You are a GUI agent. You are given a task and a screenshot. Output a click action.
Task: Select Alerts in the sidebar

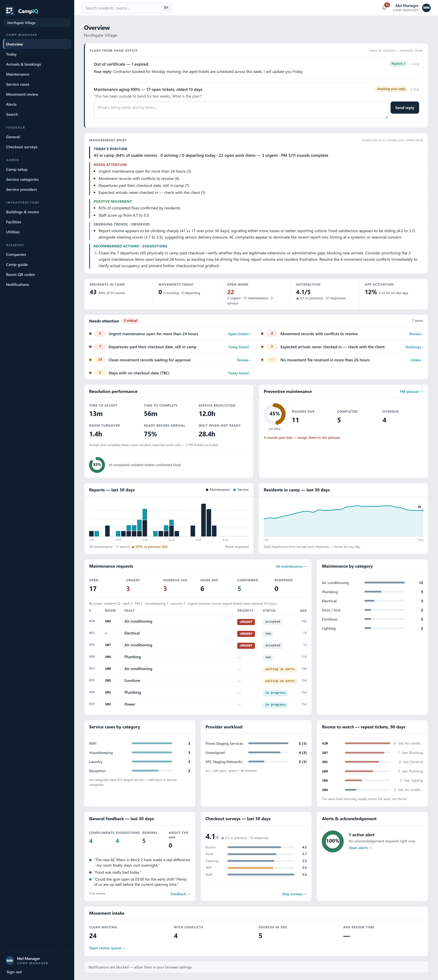pos(37,104)
